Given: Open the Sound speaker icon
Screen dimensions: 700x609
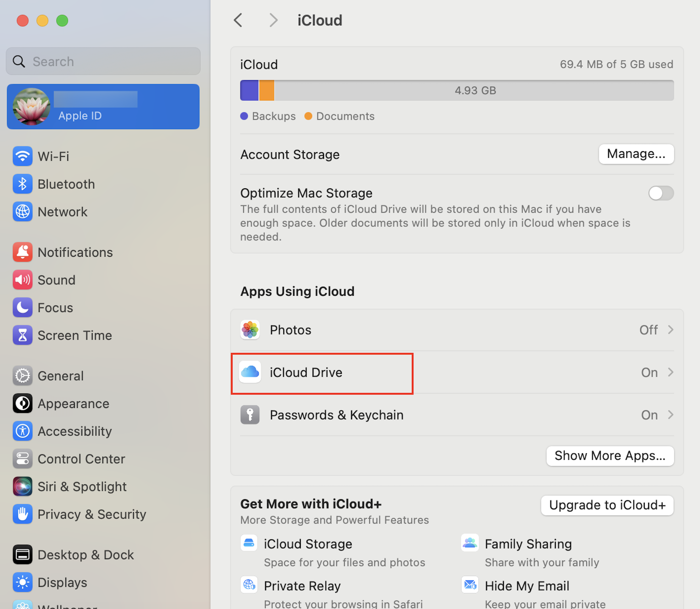Looking at the screenshot, I should tap(23, 280).
